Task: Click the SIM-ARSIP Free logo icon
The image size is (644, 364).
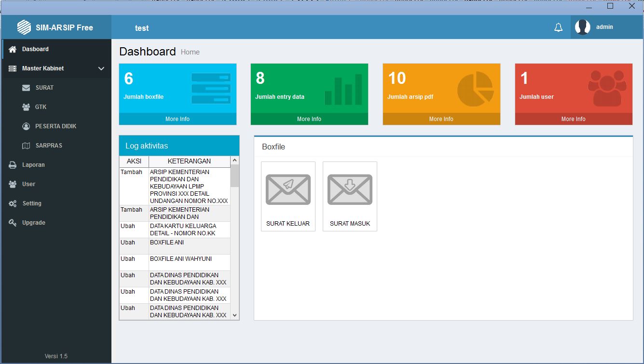Action: click(24, 27)
